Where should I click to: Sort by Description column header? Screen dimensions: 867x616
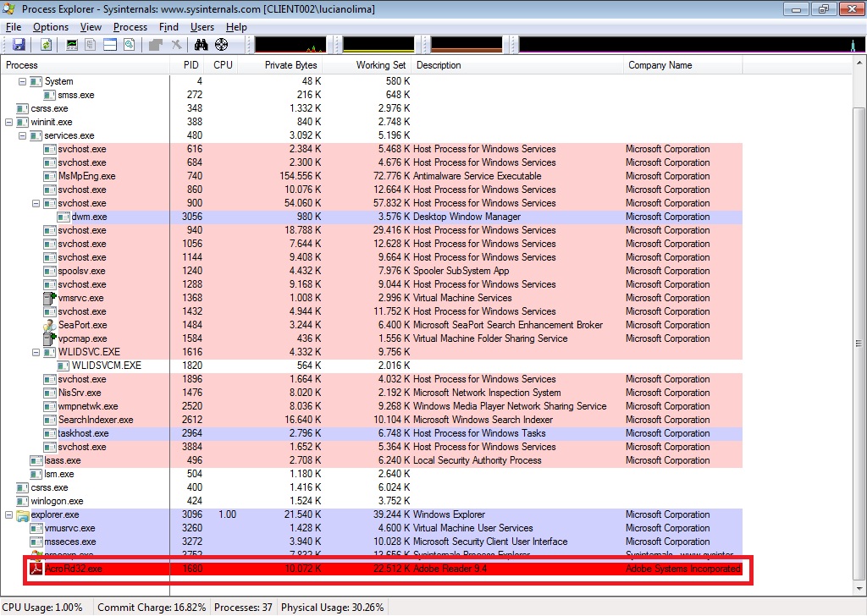517,65
